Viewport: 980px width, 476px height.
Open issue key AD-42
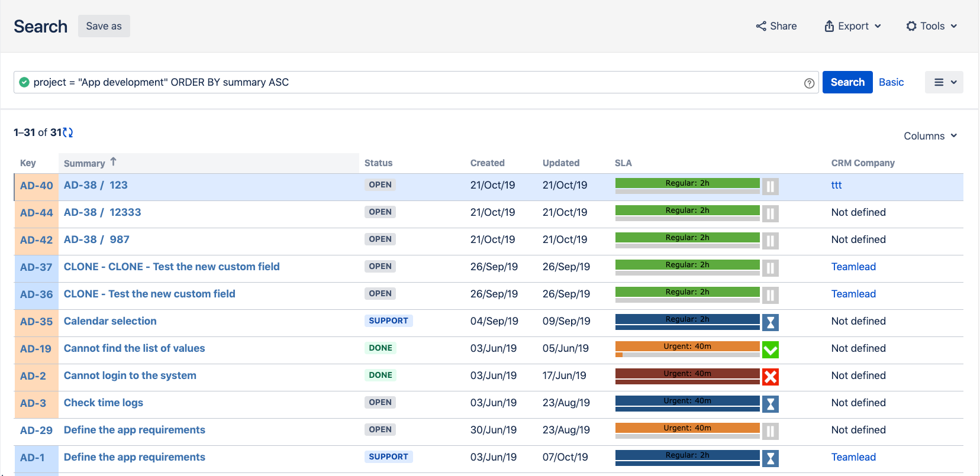pyautogui.click(x=36, y=240)
